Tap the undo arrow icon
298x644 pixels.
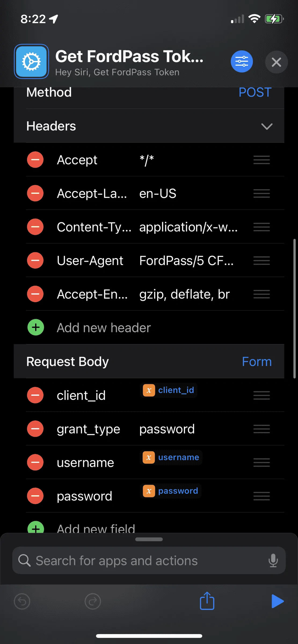(x=22, y=601)
